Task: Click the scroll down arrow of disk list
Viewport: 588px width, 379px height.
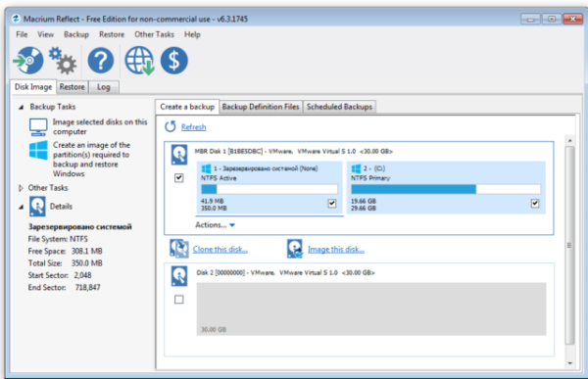Action: point(570,363)
